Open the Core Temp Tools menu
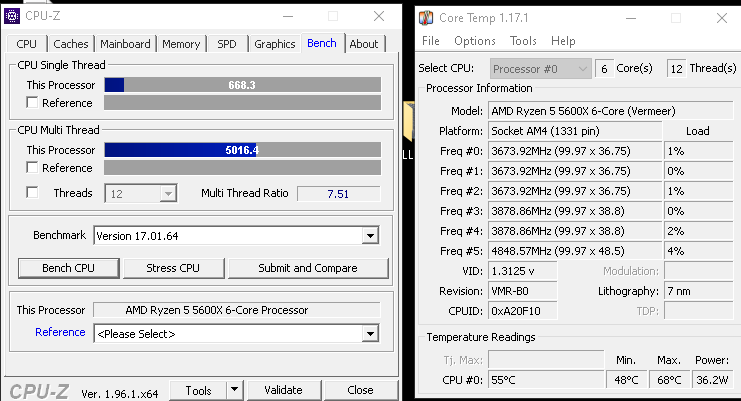The height and width of the screenshot is (401, 741). [523, 41]
